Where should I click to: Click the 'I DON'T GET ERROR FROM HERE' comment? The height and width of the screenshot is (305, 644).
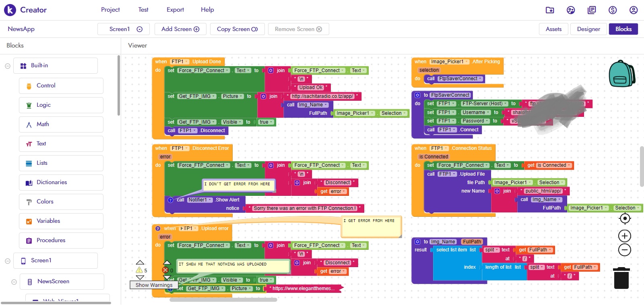pyautogui.click(x=239, y=185)
